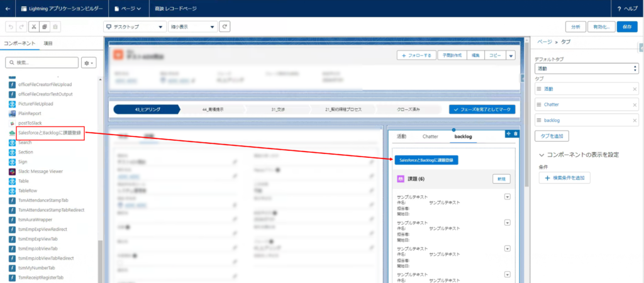Click the cut scissors icon
The image size is (644, 283).
(x=34, y=26)
